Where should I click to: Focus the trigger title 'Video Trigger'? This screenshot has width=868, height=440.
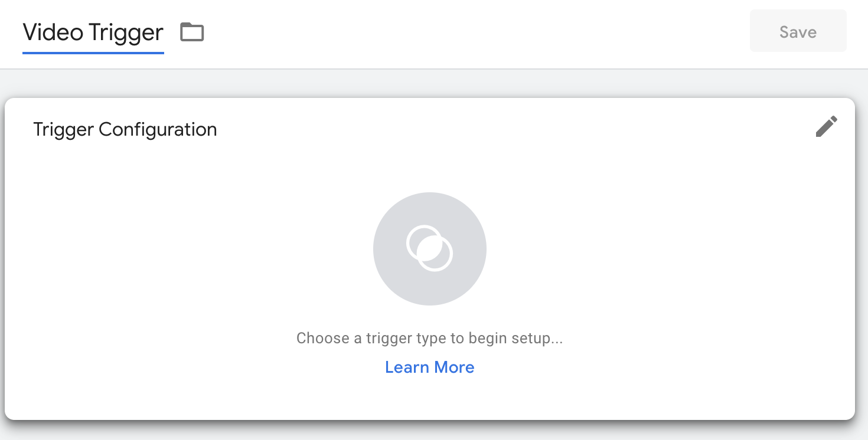(x=93, y=32)
